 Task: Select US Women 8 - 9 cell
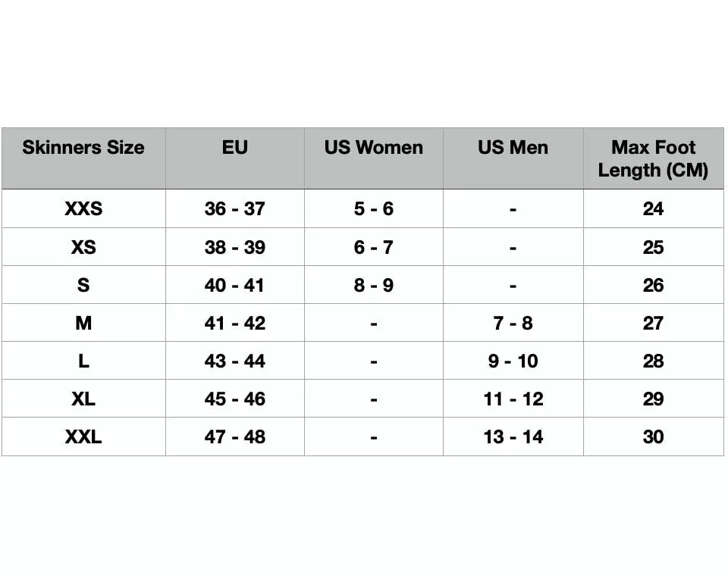point(374,285)
